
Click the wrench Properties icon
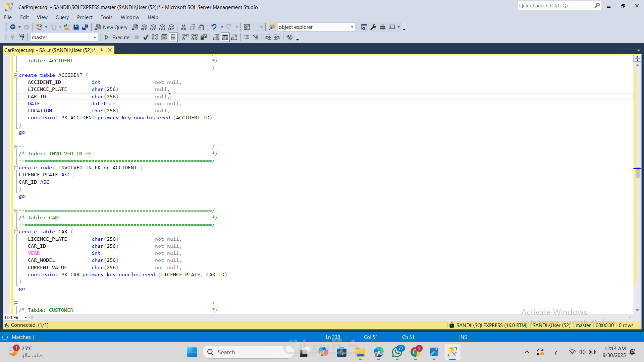pos(373,27)
